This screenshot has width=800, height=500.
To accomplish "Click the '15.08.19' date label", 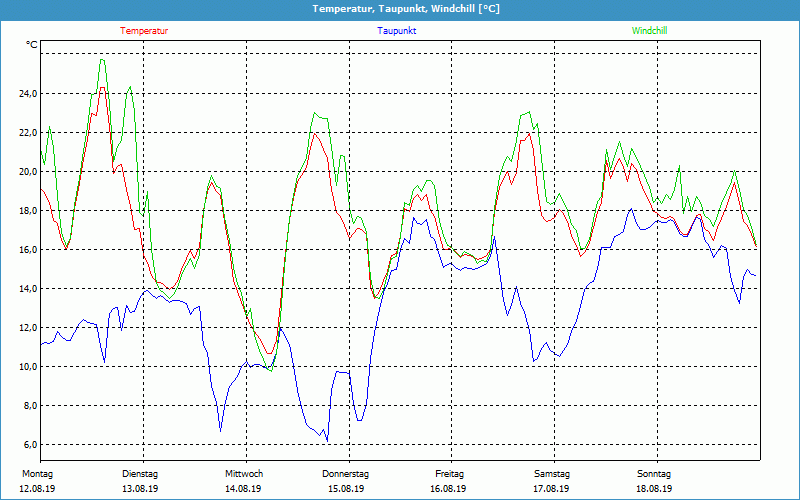I will [x=346, y=489].
